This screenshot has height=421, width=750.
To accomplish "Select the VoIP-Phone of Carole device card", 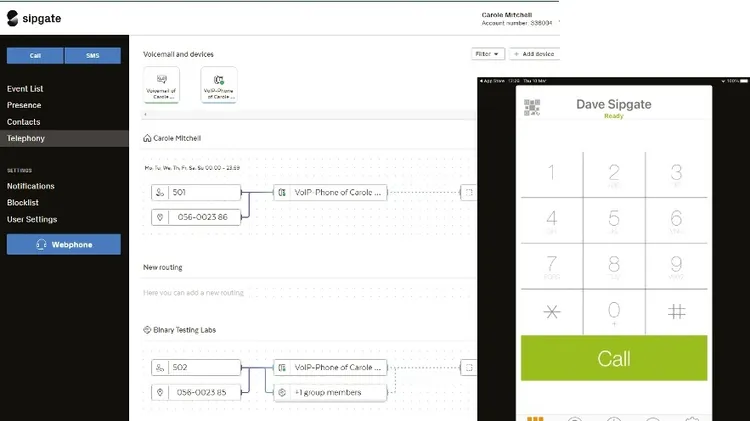I will point(219,85).
